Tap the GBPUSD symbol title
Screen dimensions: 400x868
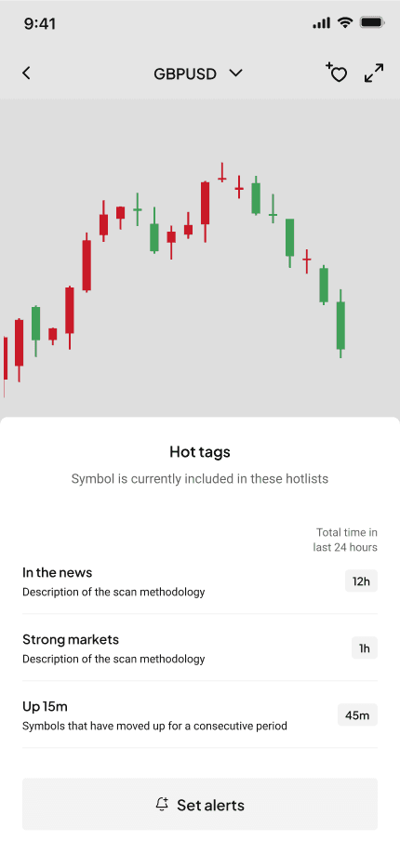tap(185, 73)
